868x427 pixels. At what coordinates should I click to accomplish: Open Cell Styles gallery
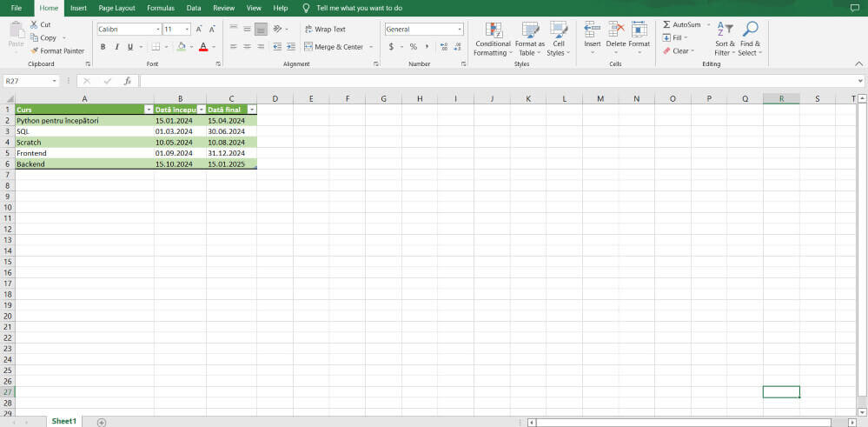(x=558, y=39)
